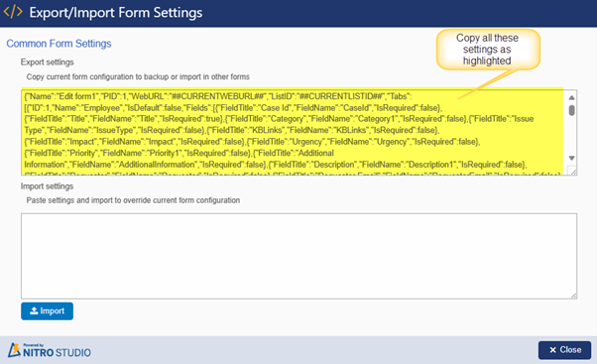Click the Close button label
This screenshot has height=364, width=597.
(x=570, y=350)
